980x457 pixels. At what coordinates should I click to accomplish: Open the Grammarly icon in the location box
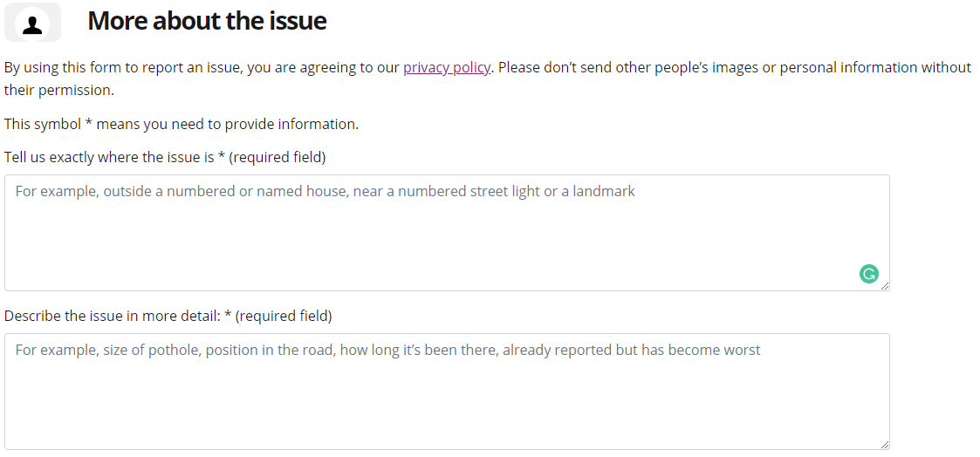(x=869, y=274)
